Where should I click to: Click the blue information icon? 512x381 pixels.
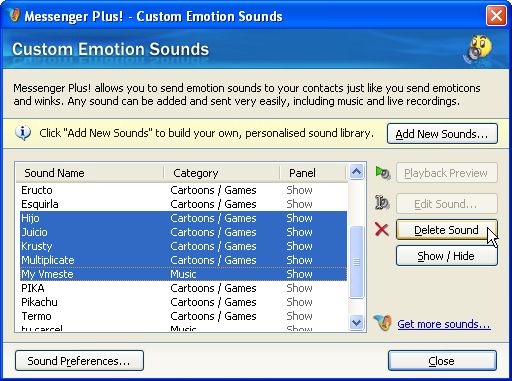(x=23, y=133)
